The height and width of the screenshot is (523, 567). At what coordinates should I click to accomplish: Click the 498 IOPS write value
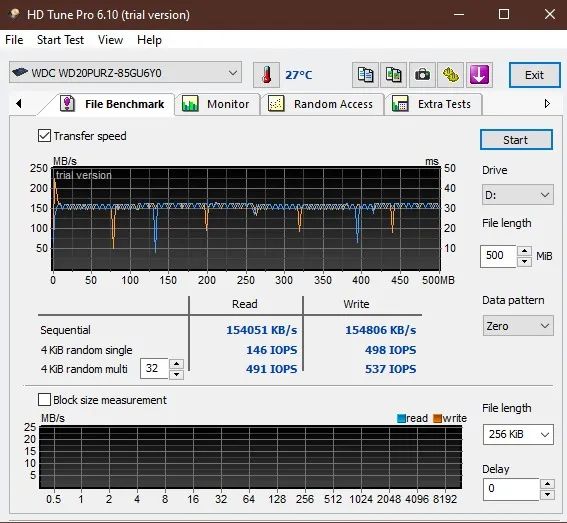(x=391, y=350)
